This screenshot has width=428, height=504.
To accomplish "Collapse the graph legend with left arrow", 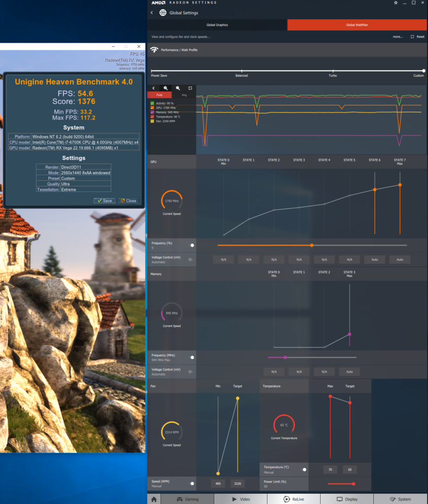I will coord(153,88).
